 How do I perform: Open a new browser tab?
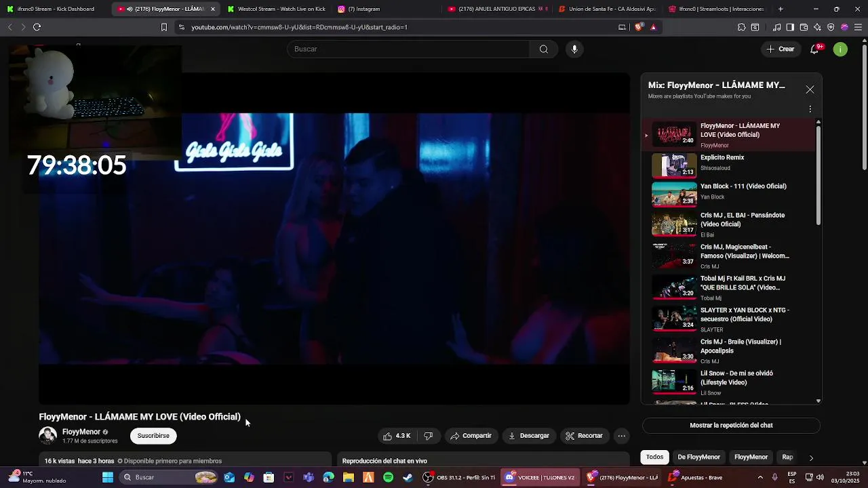(x=781, y=9)
